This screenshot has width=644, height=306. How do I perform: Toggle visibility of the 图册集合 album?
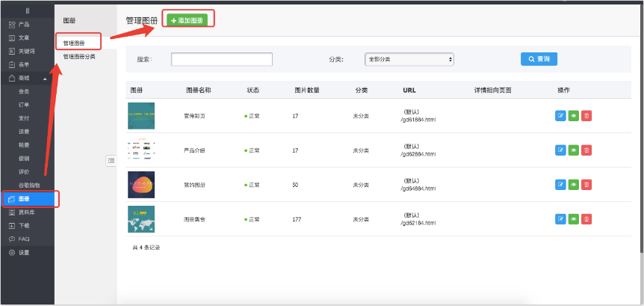pyautogui.click(x=574, y=219)
